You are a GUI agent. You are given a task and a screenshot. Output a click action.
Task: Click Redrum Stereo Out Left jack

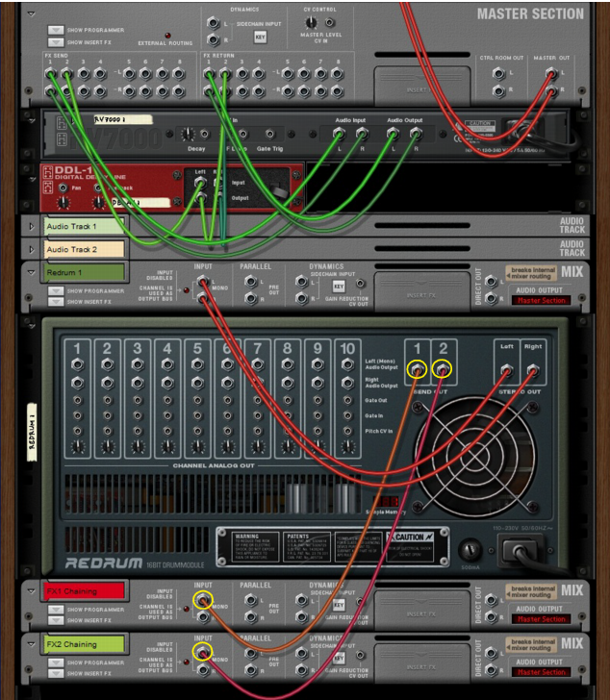click(x=506, y=368)
